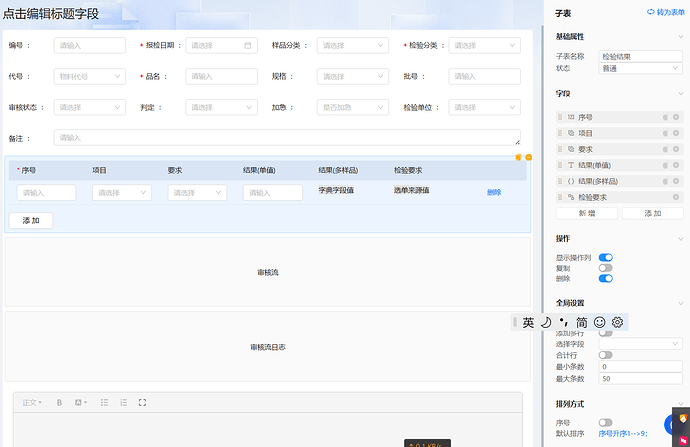
Task: Toggle the 合计行 switch
Action: click(x=605, y=355)
